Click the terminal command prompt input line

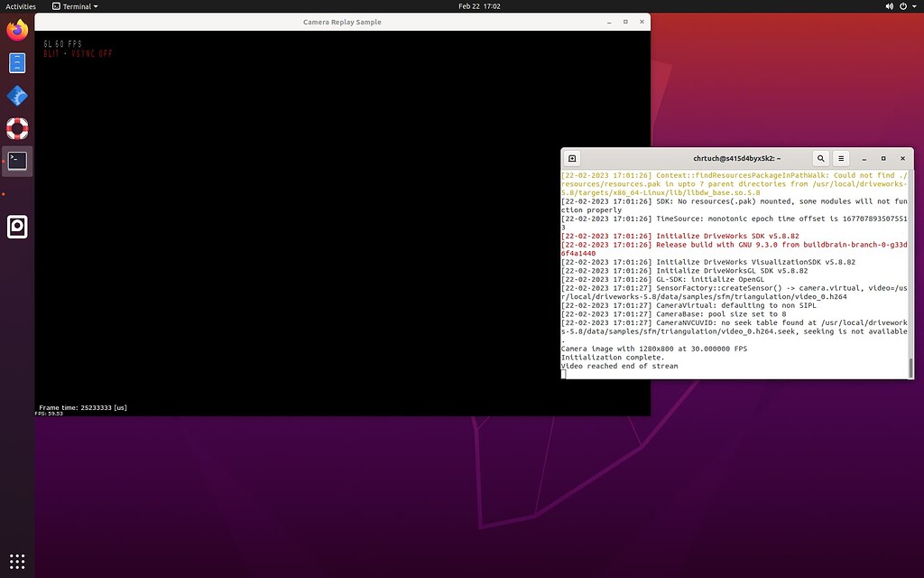click(632, 372)
